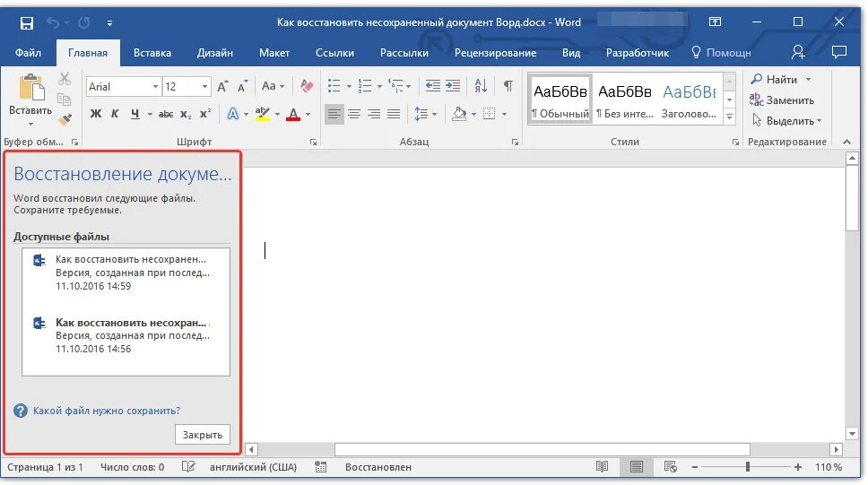The image size is (868, 485).
Task: Click the macro recording status bar icon
Action: [x=320, y=467]
